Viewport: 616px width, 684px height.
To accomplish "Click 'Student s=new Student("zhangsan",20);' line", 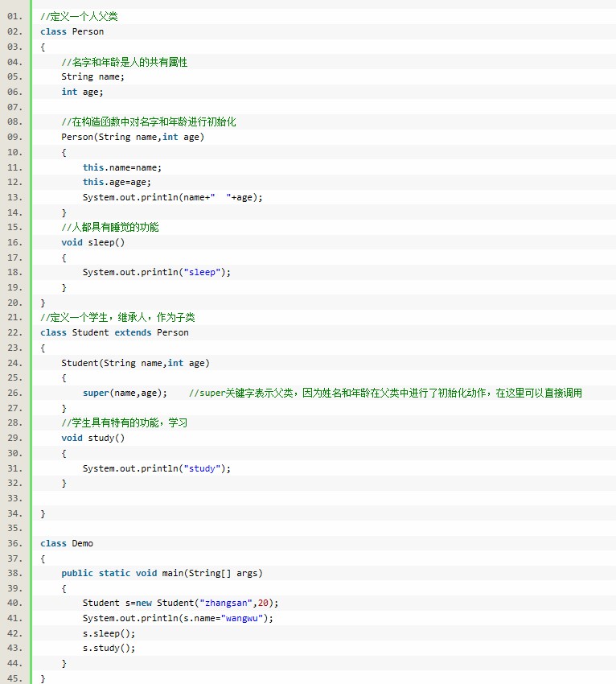I will (x=180, y=603).
